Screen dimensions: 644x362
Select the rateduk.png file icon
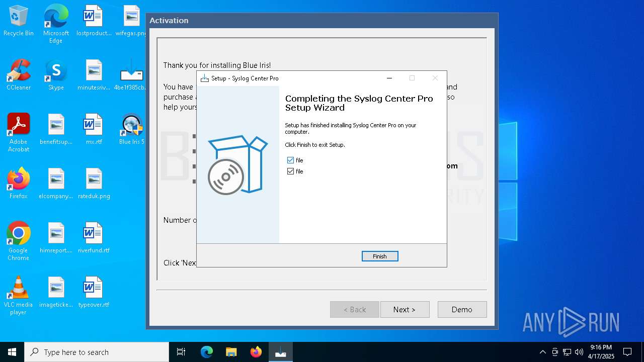[94, 184]
